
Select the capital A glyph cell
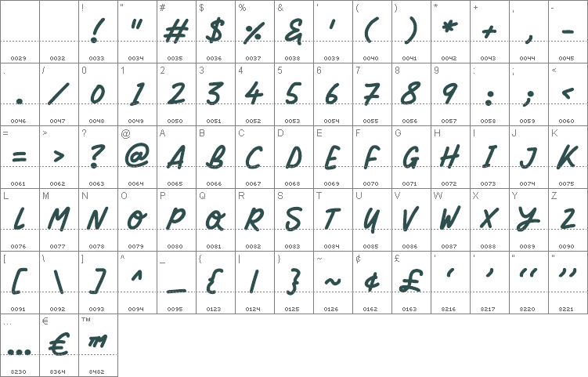[177, 157]
